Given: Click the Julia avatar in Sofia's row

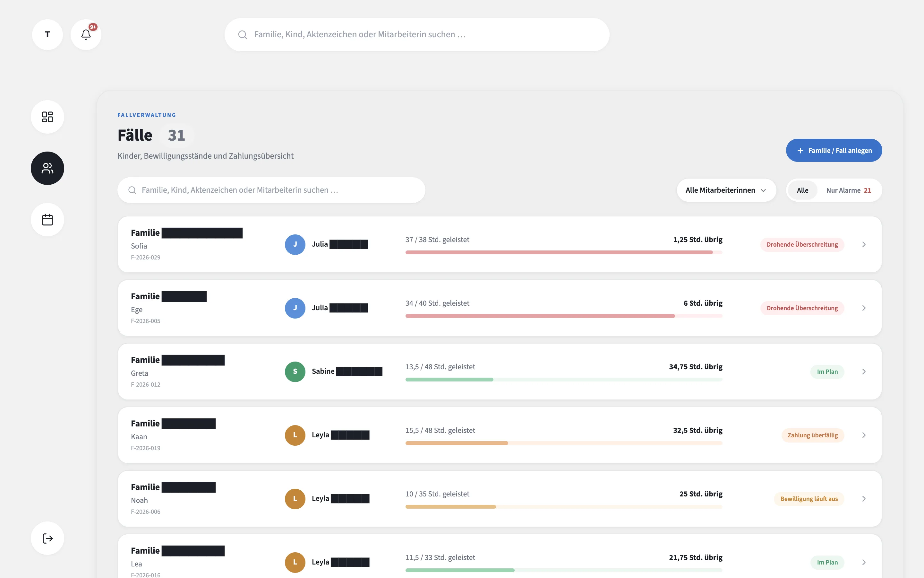Looking at the screenshot, I should click(295, 244).
